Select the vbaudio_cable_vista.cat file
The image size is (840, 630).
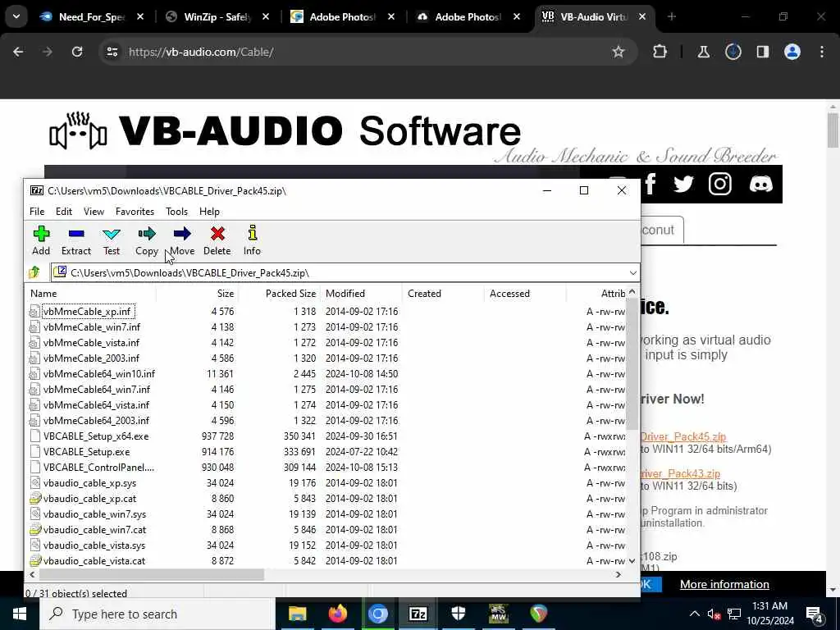tap(94, 561)
